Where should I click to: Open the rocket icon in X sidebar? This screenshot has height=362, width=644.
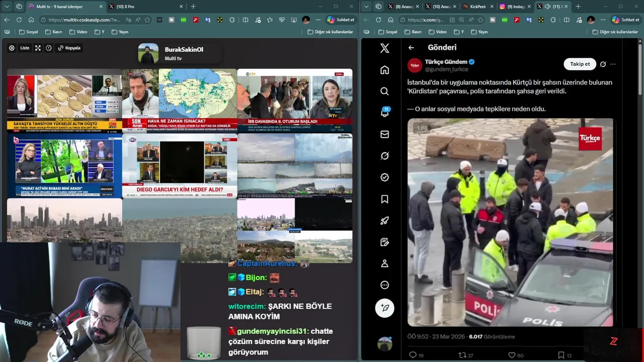tap(384, 220)
